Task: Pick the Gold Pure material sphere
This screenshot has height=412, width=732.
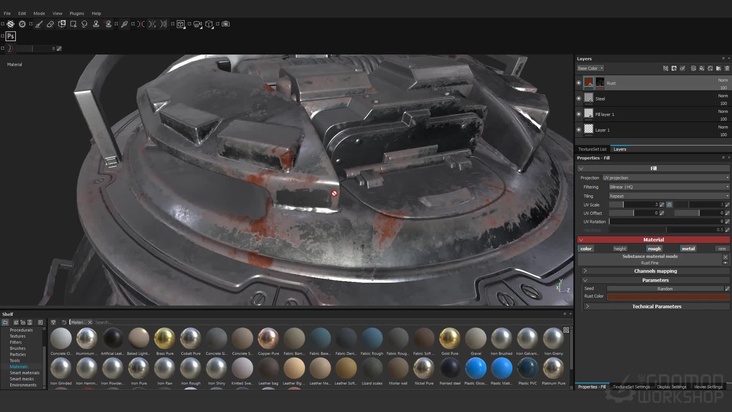Action: [450, 338]
